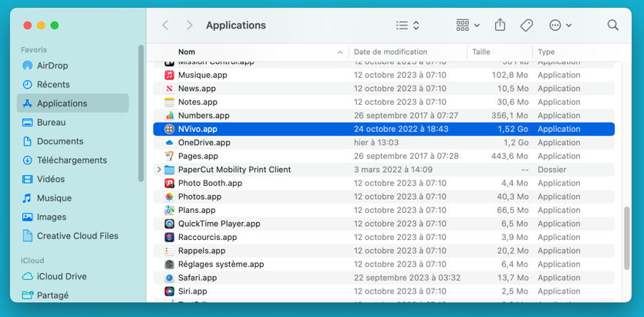This screenshot has height=317, width=644.
Task: Click the AirDrop sidebar icon
Action: point(28,66)
